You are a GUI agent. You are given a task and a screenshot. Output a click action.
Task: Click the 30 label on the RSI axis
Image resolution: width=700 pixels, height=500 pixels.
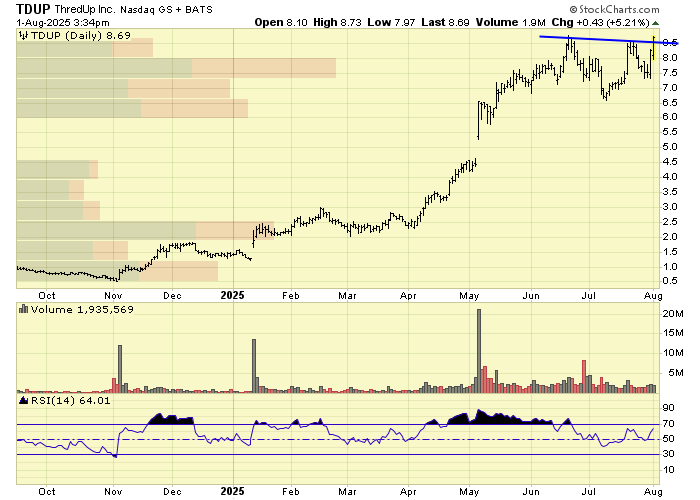click(x=668, y=454)
